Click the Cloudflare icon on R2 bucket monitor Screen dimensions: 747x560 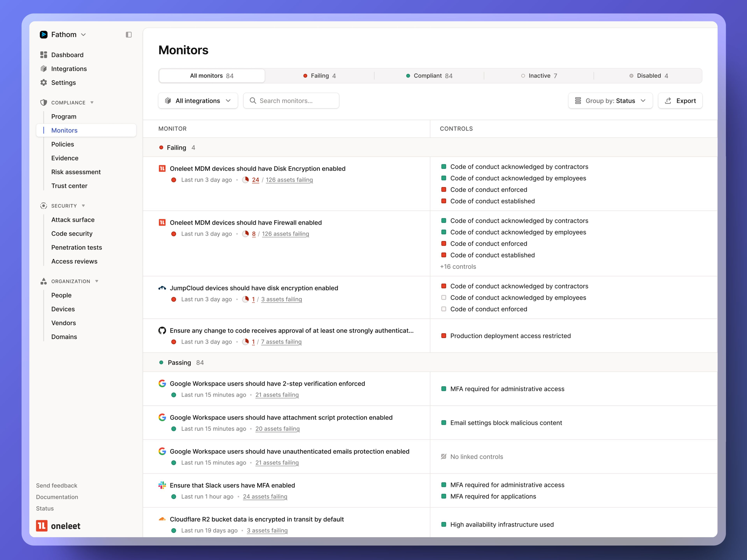pos(162,519)
